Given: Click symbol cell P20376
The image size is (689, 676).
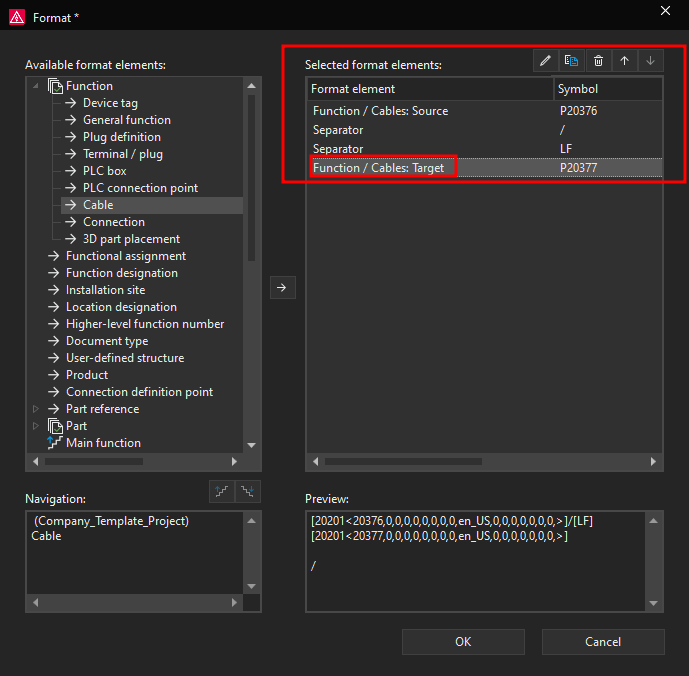Looking at the screenshot, I should (578, 111).
